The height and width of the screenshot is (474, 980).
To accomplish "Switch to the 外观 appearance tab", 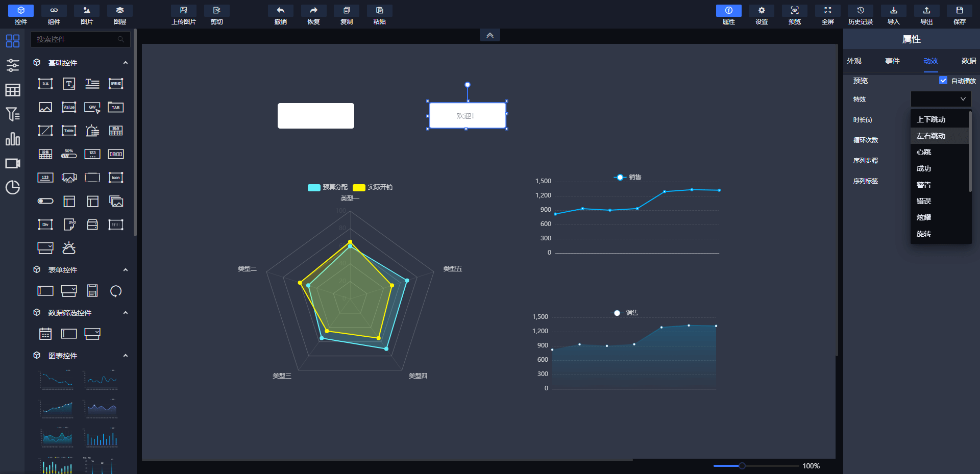I will tap(854, 61).
